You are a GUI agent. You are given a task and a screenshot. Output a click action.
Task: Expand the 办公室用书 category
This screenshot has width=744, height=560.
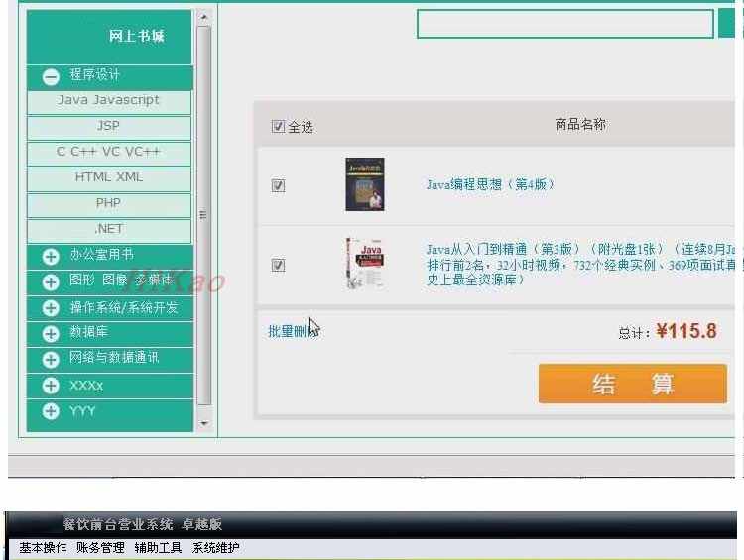[51, 257]
